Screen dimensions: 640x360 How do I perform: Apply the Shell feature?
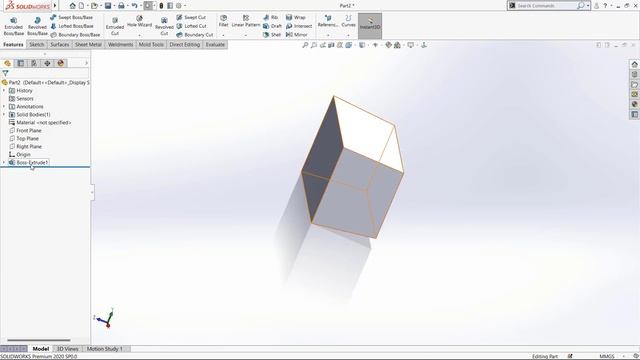pyautogui.click(x=272, y=35)
